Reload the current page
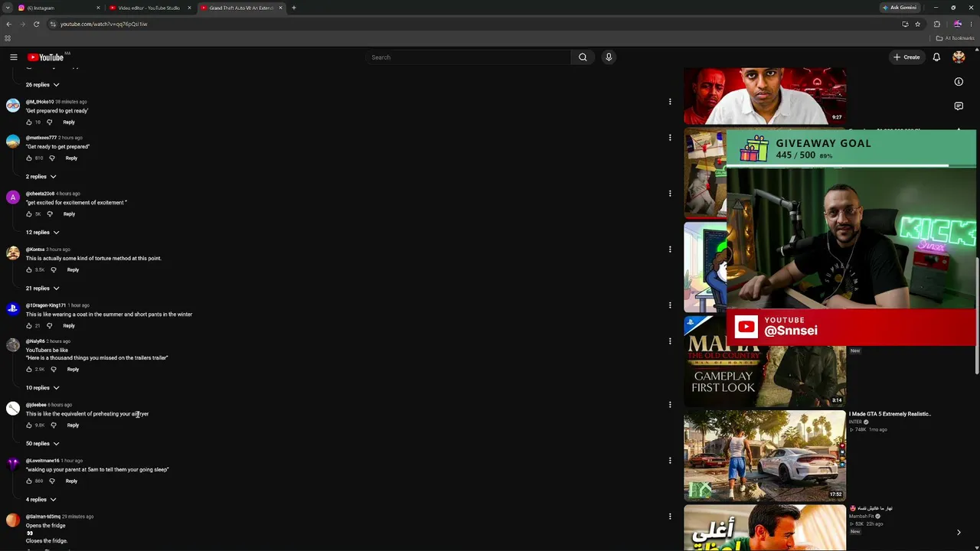Image resolution: width=980 pixels, height=551 pixels. point(36,24)
